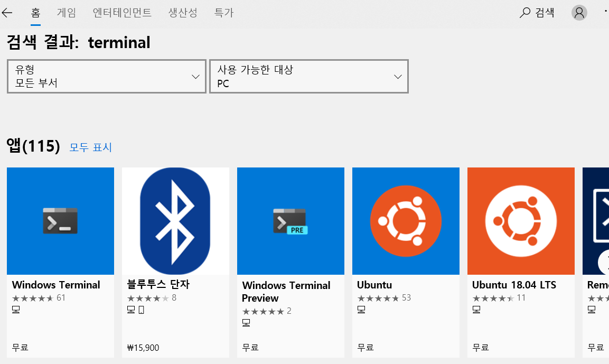The width and height of the screenshot is (609, 364).
Task: Click the PC device icon under Windows Terminal Preview
Action: (x=246, y=323)
